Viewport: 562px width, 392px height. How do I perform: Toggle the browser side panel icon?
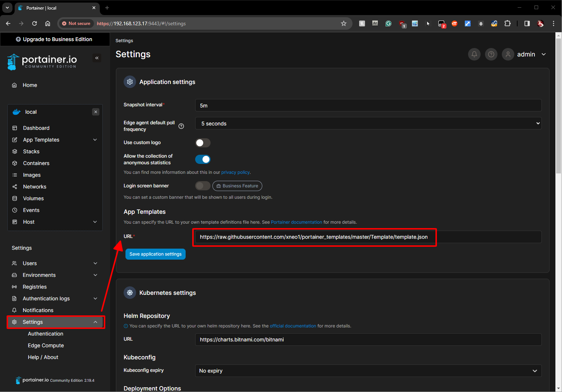527,23
